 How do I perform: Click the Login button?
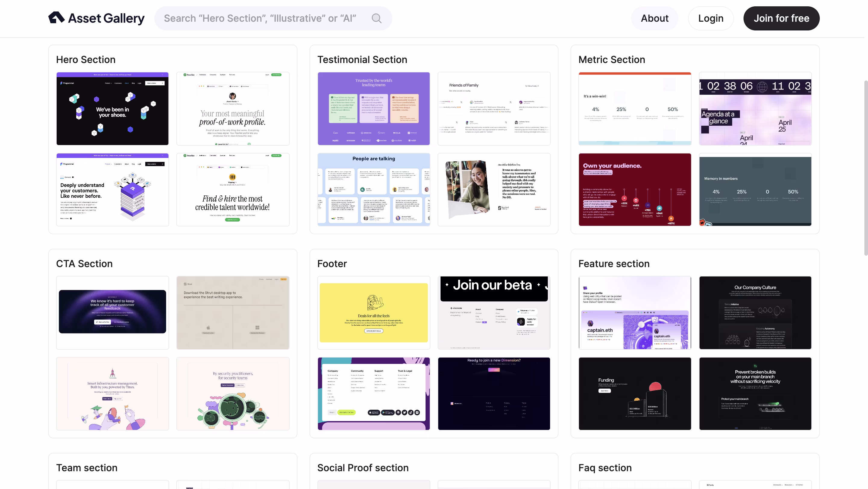[x=710, y=18]
